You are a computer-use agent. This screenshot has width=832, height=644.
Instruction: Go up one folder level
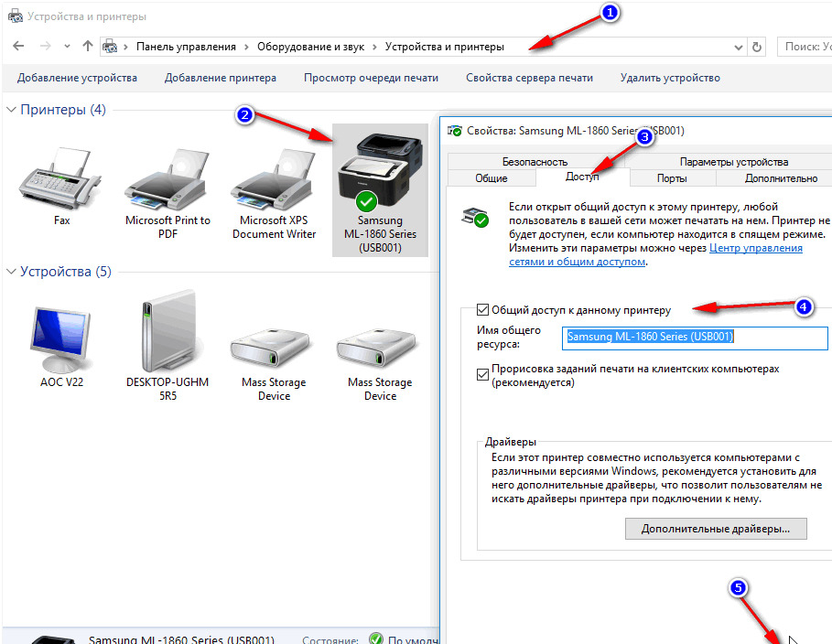88,46
